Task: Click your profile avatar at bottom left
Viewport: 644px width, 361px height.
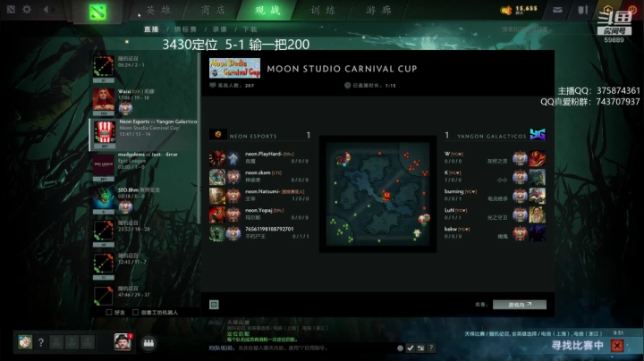Action: (25, 341)
